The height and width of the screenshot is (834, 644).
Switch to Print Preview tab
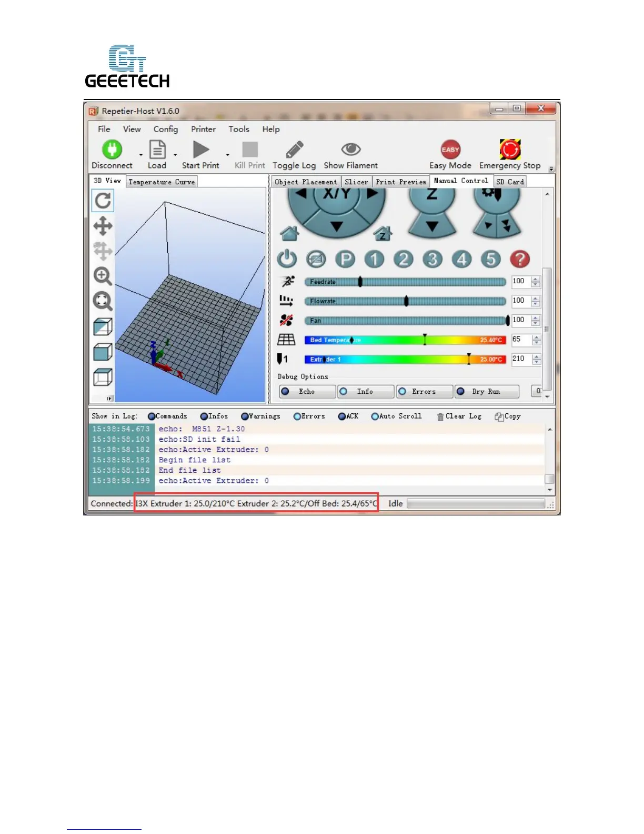click(x=401, y=182)
